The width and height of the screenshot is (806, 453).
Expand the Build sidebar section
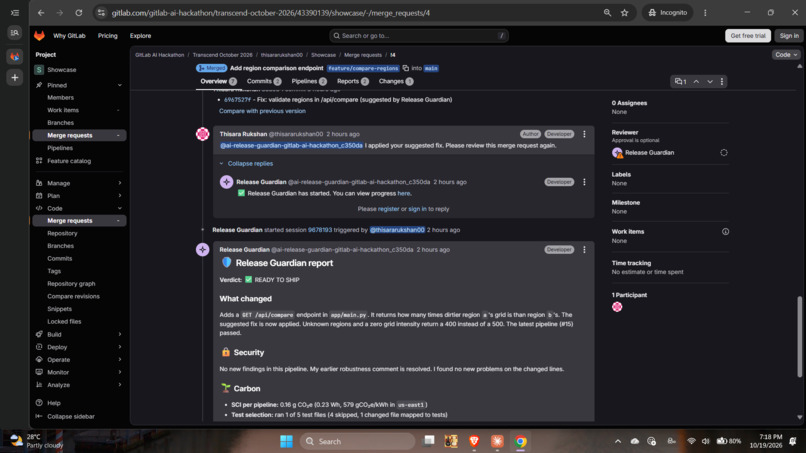pyautogui.click(x=120, y=334)
